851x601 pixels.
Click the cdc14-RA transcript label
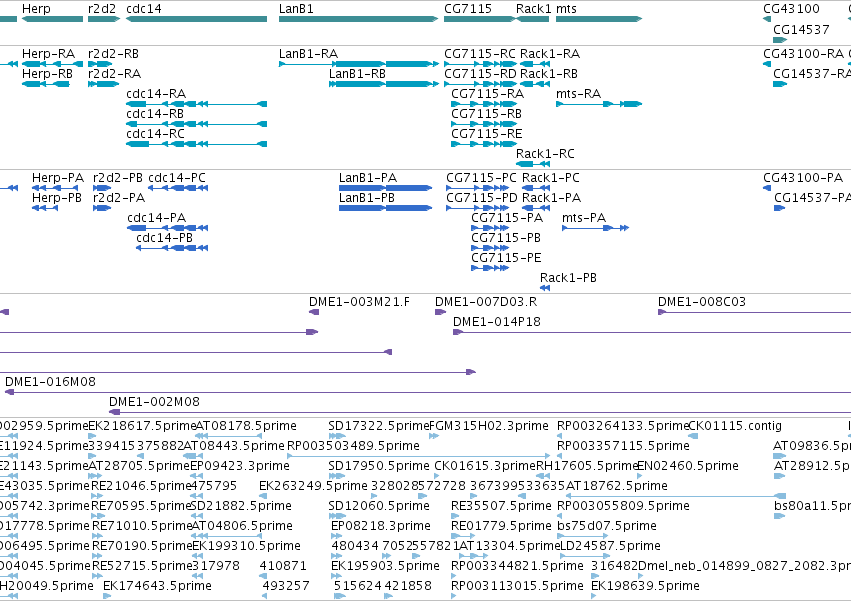[156, 93]
